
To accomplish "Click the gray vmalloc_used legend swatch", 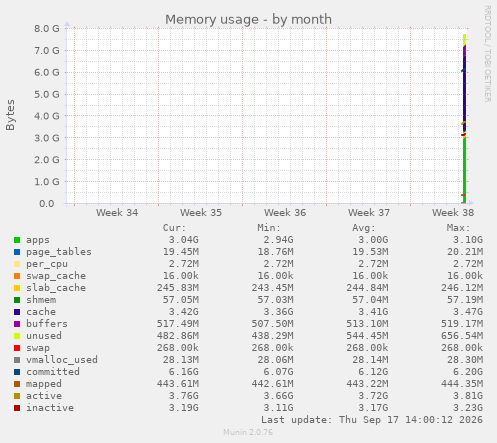I will (17, 360).
